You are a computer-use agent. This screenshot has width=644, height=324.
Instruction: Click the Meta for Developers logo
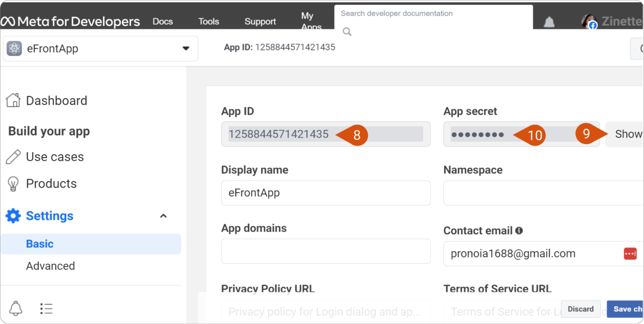click(70, 22)
